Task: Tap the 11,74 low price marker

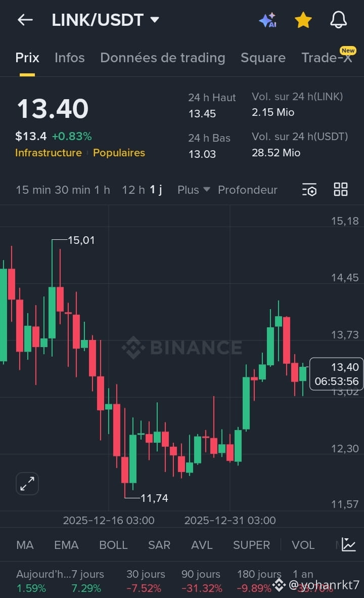Action: 154,498
